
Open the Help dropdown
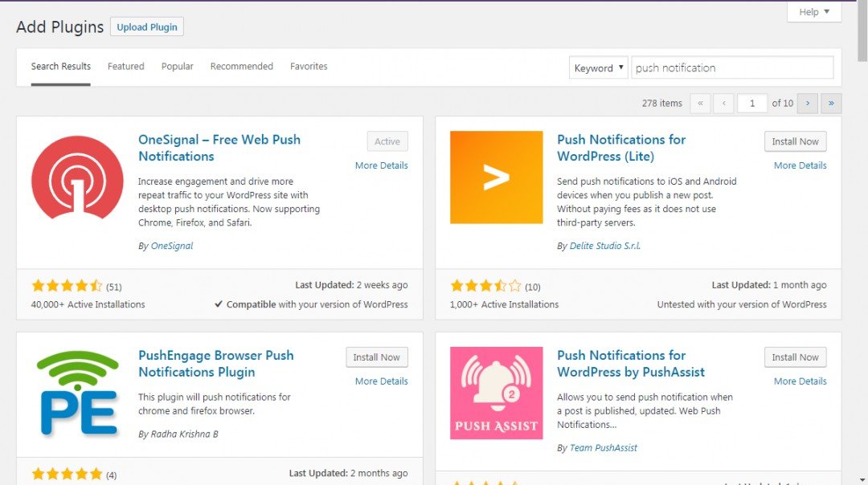coord(814,11)
